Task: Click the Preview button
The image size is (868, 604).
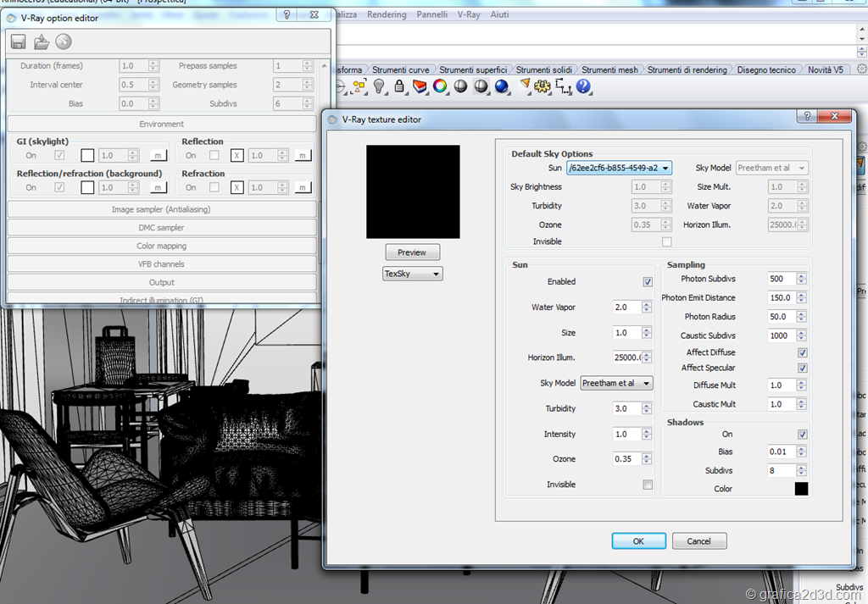Action: coord(413,252)
